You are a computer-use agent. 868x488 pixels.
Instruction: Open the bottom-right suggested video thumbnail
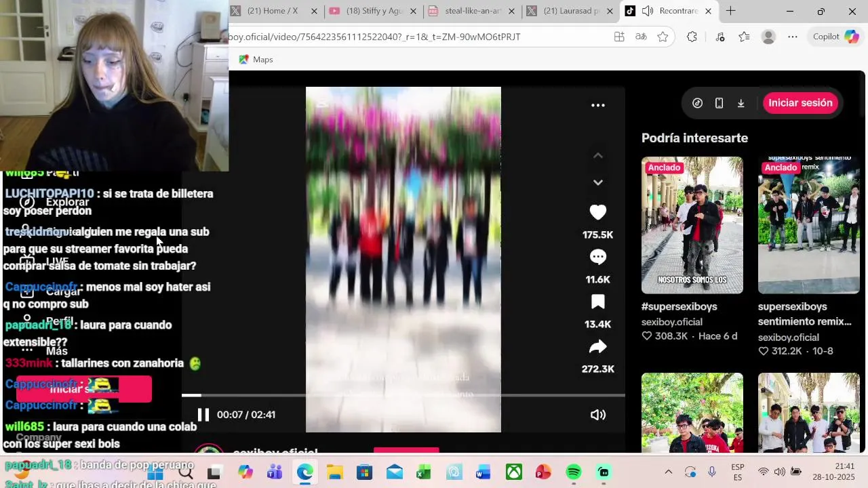click(808, 412)
